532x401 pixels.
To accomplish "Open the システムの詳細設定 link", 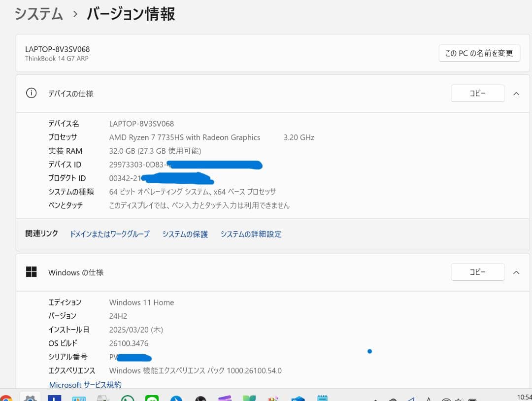I will pyautogui.click(x=251, y=234).
